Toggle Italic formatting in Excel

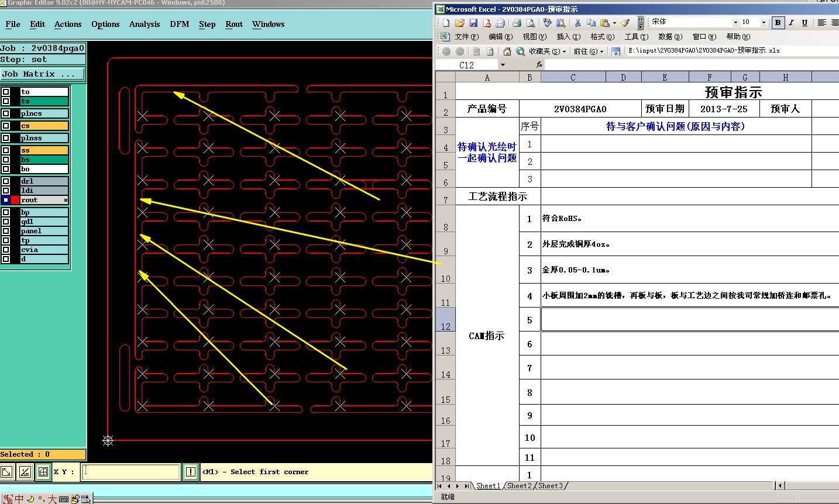791,23
